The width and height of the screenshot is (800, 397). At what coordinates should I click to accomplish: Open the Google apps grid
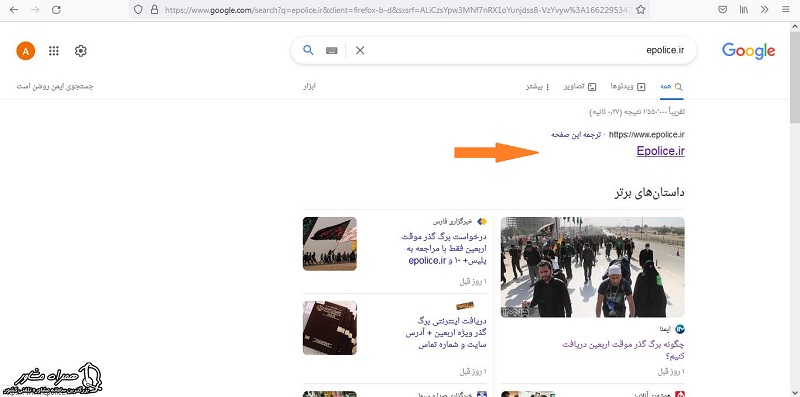coord(54,51)
